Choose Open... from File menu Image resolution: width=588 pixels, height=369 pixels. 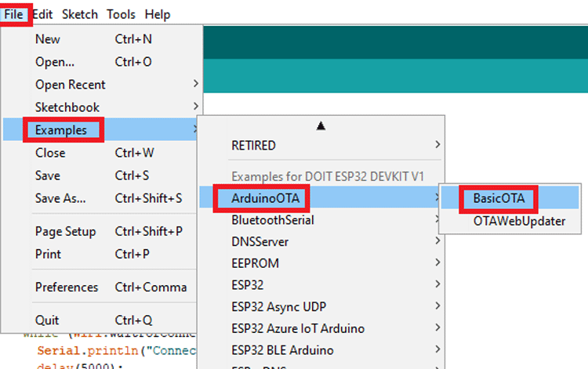click(x=100, y=62)
